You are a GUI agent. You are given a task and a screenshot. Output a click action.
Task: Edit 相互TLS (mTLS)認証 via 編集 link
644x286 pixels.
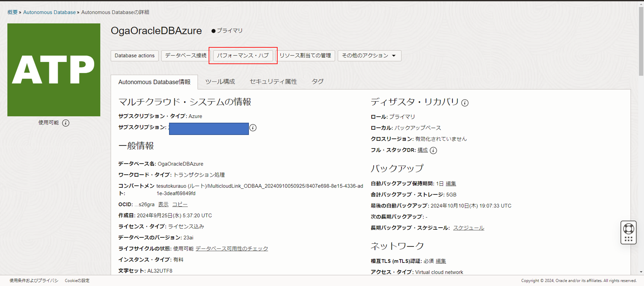(441, 261)
